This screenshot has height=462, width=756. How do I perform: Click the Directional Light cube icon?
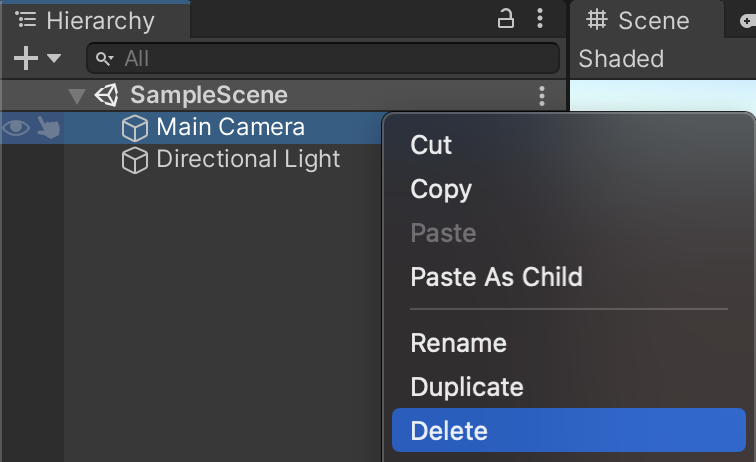tap(134, 160)
